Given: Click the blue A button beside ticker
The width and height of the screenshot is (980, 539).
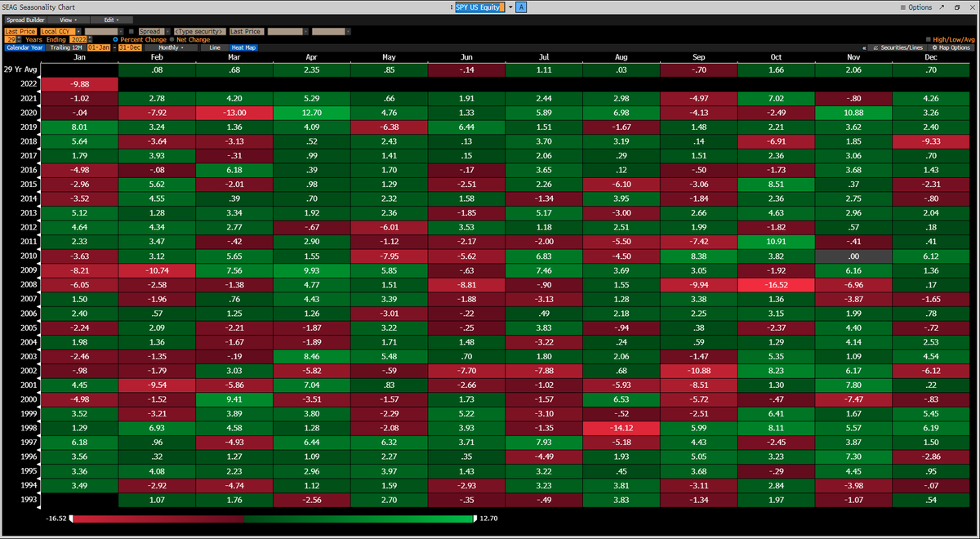Looking at the screenshot, I should pos(521,7).
